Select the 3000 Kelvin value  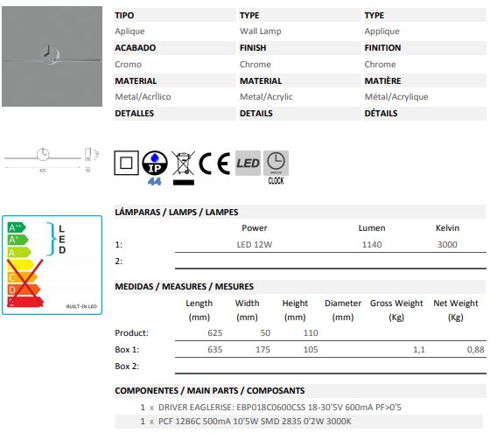pyautogui.click(x=447, y=245)
